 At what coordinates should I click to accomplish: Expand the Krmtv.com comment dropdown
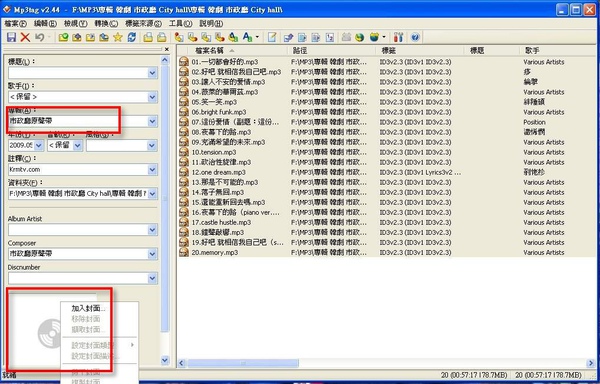click(x=152, y=169)
